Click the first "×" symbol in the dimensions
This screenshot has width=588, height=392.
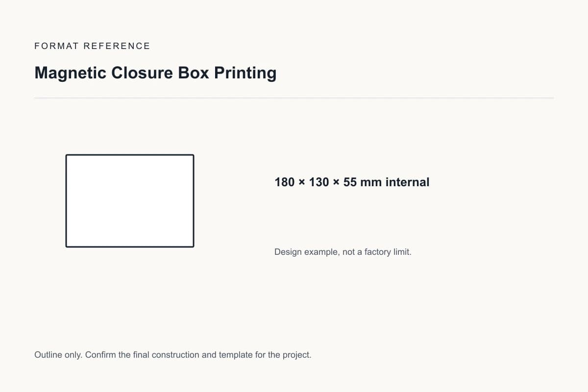(x=302, y=183)
